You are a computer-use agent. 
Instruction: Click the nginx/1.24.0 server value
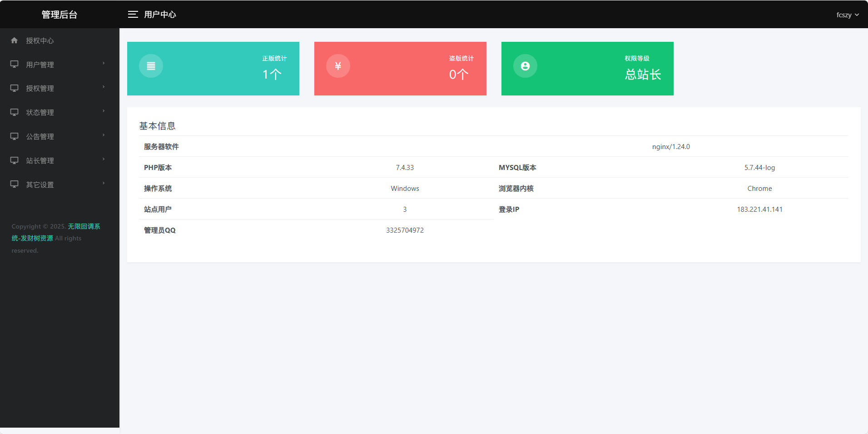coord(671,147)
